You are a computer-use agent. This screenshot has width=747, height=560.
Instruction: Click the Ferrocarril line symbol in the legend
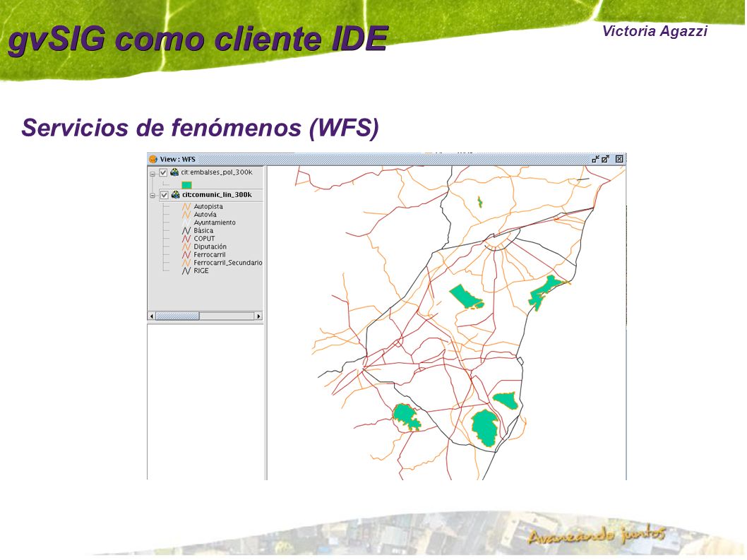(x=186, y=255)
